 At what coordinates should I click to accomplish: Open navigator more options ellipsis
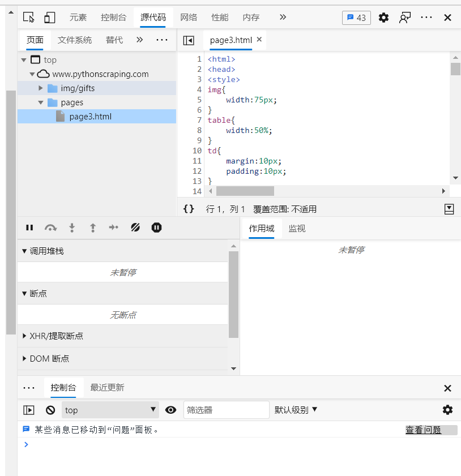click(161, 40)
